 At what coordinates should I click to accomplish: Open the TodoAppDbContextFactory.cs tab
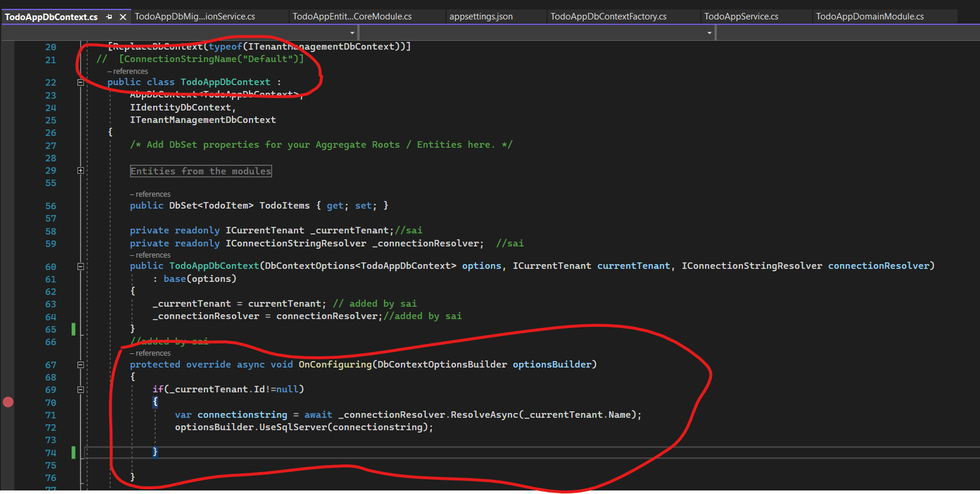609,17
